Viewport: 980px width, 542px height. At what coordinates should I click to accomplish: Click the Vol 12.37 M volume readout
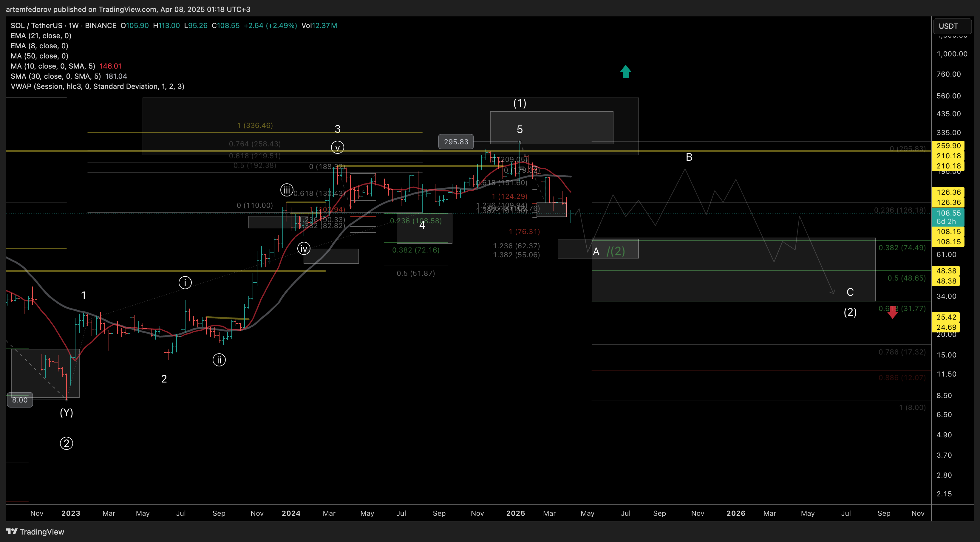click(x=319, y=25)
